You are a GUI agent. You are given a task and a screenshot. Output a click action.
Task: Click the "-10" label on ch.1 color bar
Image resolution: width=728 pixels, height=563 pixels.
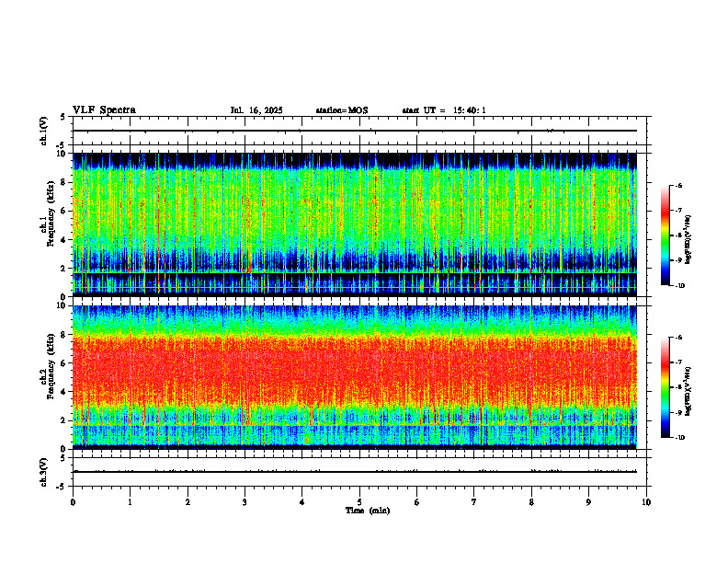click(679, 286)
